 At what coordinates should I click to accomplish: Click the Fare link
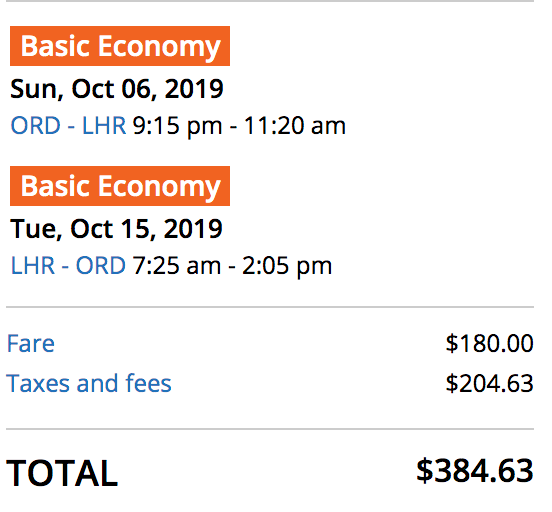point(31,343)
